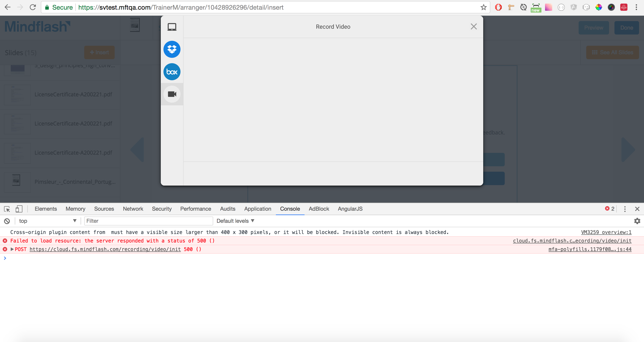Select the Dropbox upload source icon
Viewport: 644px width, 342px height.
pos(172,49)
